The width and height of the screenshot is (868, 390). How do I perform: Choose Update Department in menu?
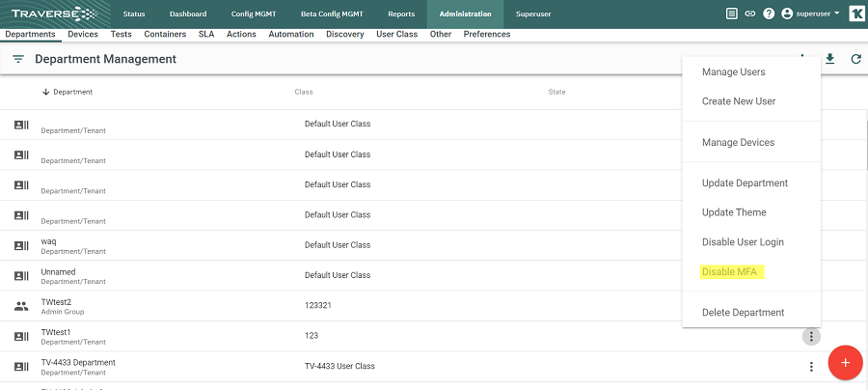tap(745, 182)
